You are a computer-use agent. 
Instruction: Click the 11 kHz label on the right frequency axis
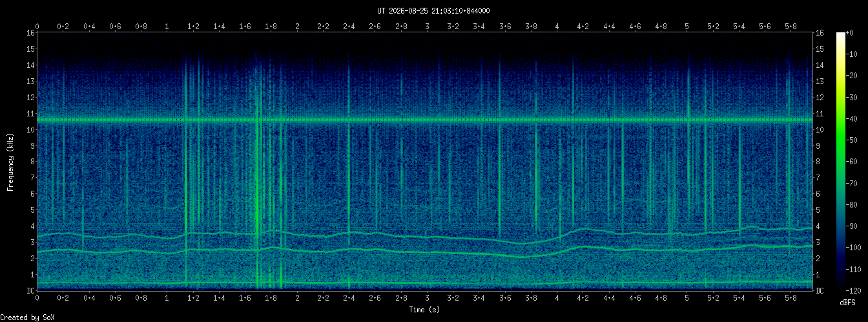[820, 113]
